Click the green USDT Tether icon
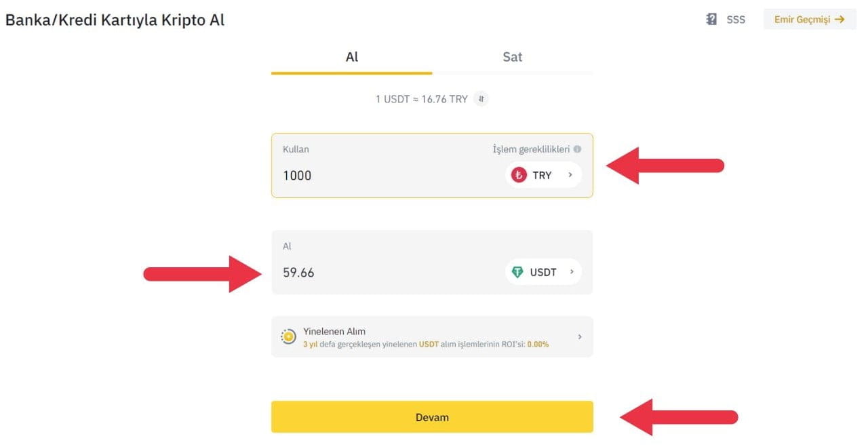Screen dimensions: 868x447 pyautogui.click(x=516, y=272)
